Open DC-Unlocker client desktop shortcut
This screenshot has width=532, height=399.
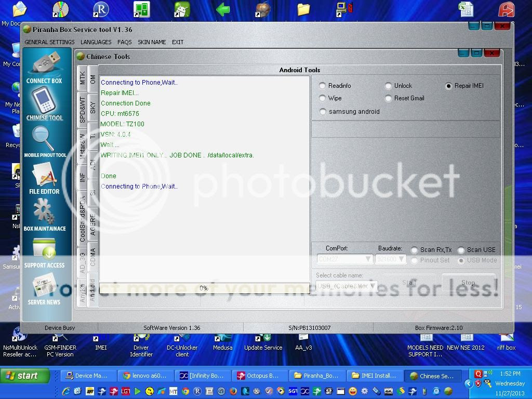pyautogui.click(x=182, y=344)
